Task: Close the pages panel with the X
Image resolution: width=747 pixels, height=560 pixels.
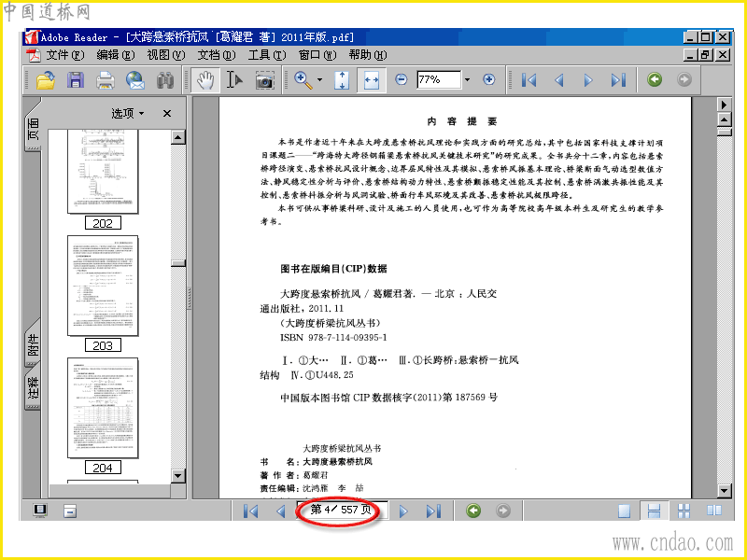Action: pos(167,113)
